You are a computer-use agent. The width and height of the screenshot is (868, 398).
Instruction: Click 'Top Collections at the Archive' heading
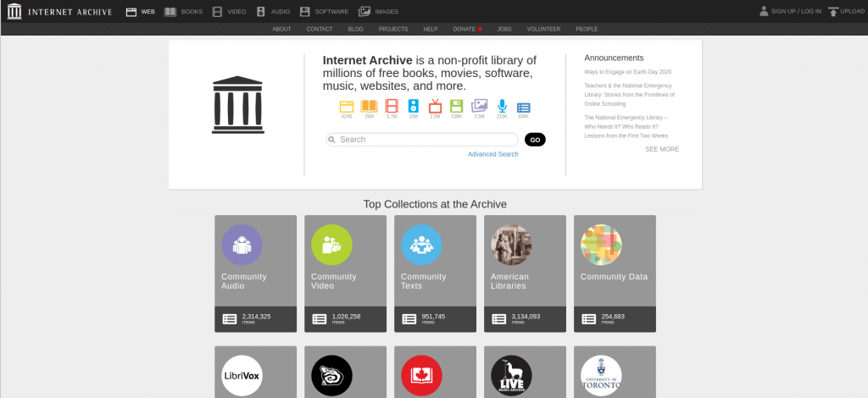point(435,204)
